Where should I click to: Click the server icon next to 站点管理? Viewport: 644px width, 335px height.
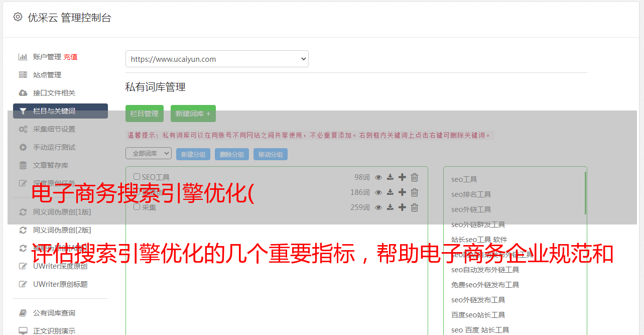click(23, 75)
